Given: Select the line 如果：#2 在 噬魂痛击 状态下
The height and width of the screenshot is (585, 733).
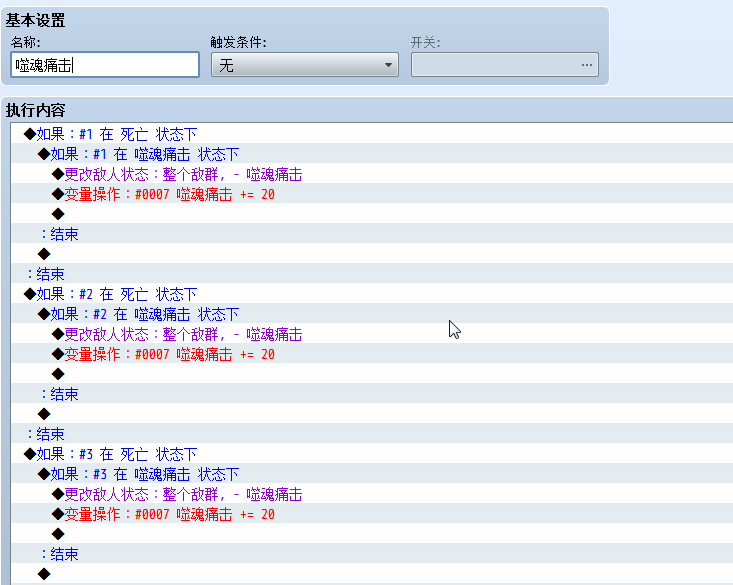Looking at the screenshot, I should click(x=372, y=314).
